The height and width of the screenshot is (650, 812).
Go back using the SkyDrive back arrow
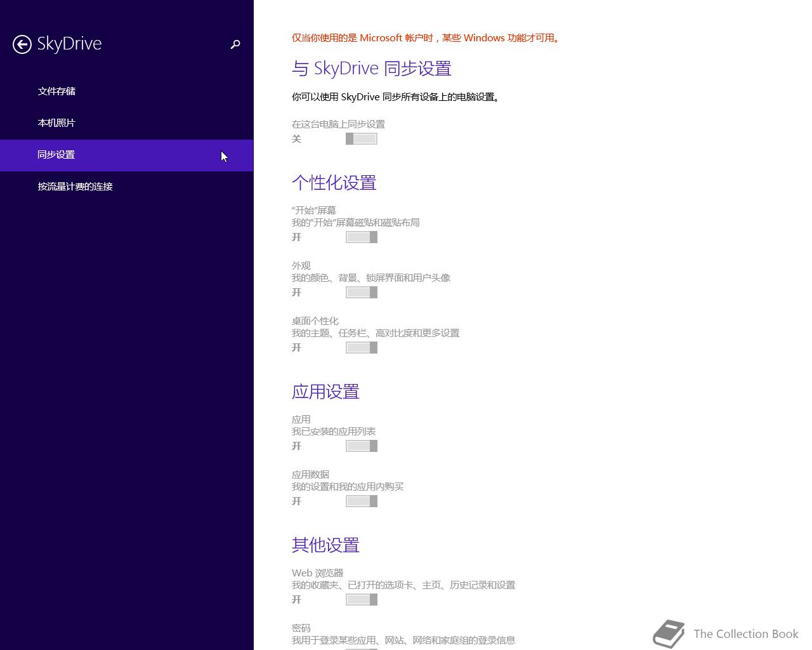22,44
